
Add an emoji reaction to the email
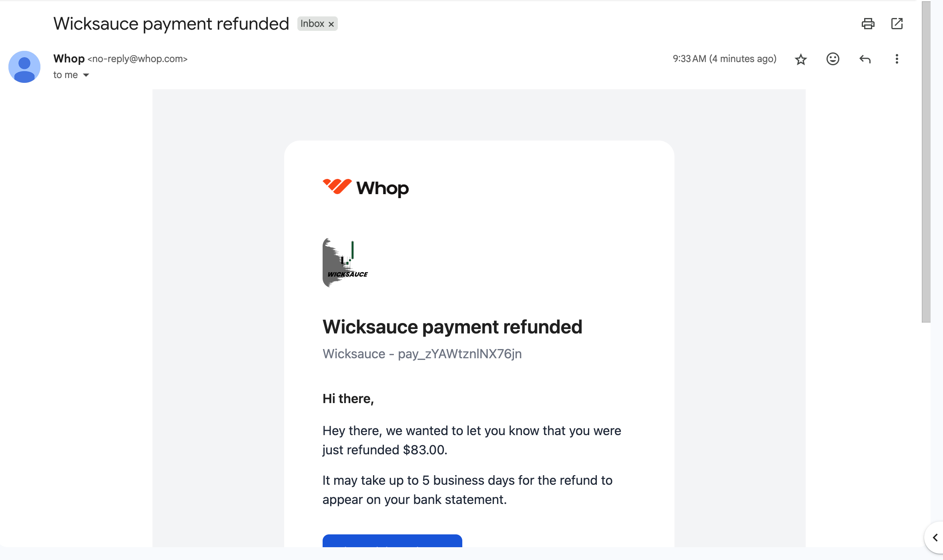[x=833, y=59]
